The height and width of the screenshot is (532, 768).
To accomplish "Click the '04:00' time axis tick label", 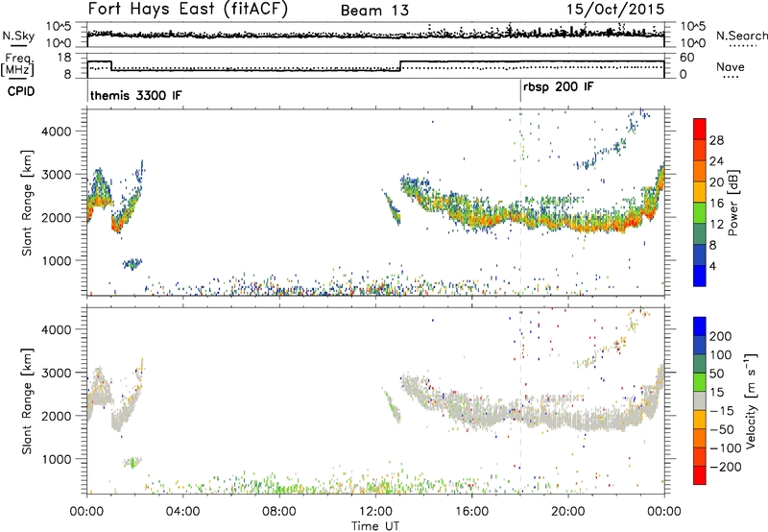I will pyautogui.click(x=182, y=512).
